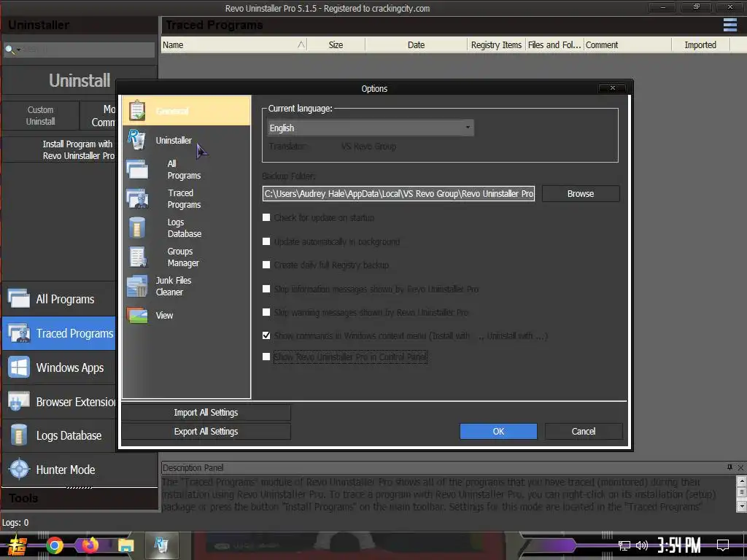Sort by Files and Folders column

click(x=554, y=44)
